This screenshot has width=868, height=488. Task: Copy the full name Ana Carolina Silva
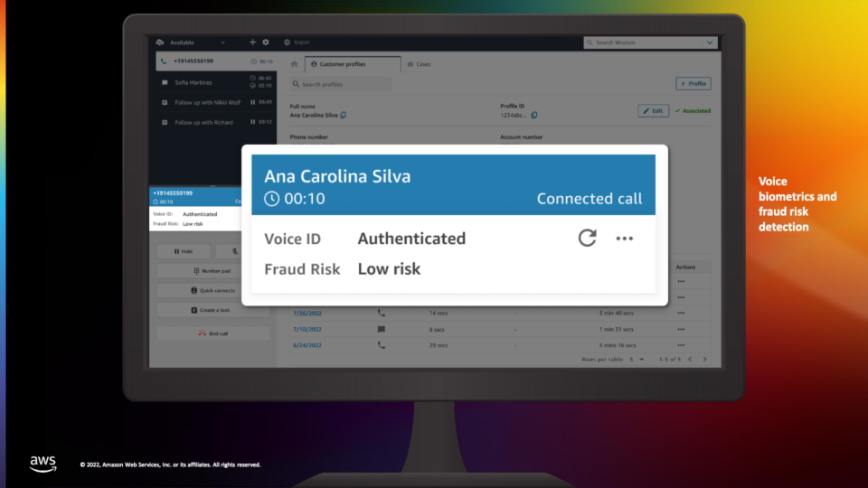(344, 115)
